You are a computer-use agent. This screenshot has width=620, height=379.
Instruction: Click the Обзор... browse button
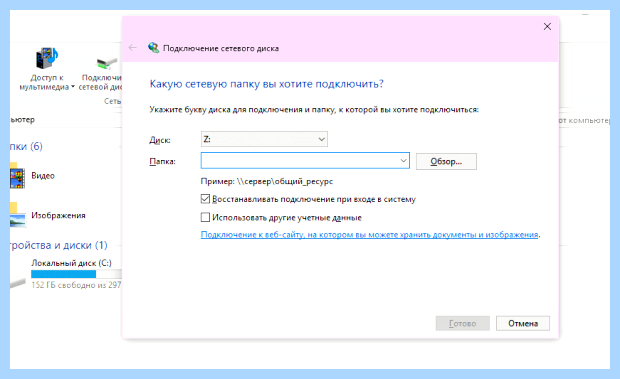coord(446,161)
